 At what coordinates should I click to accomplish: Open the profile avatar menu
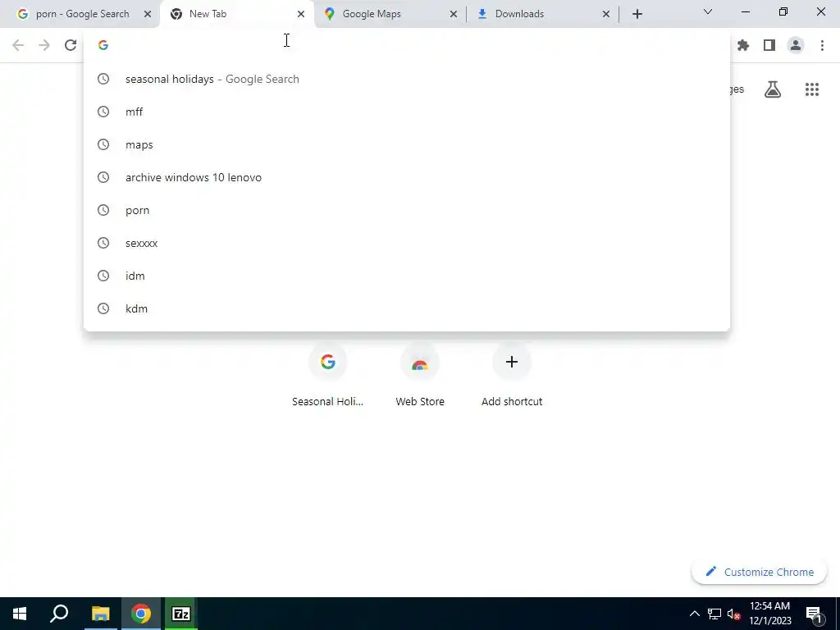796,46
